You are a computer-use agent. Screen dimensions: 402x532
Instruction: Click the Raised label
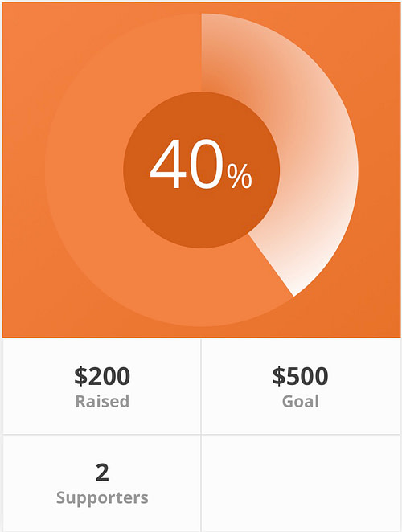(x=102, y=401)
